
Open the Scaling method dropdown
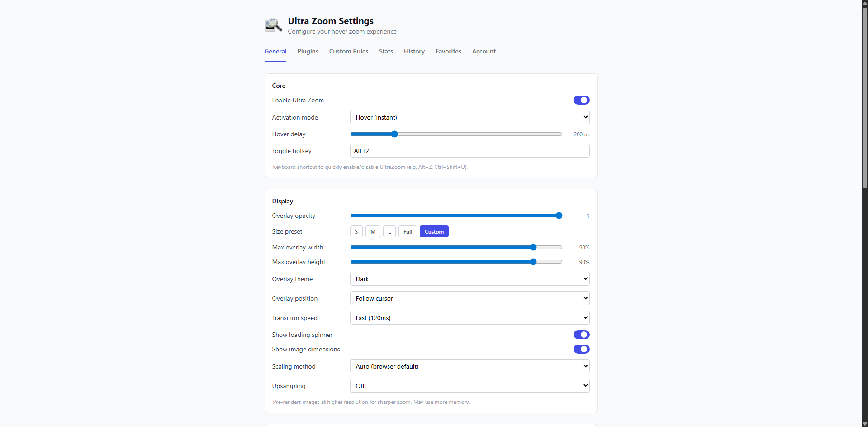tap(470, 366)
